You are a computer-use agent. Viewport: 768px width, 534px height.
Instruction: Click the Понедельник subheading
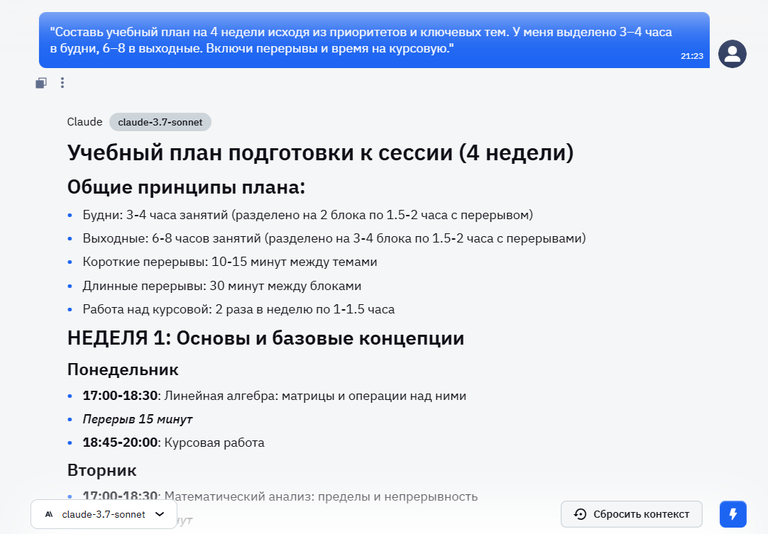click(x=123, y=369)
